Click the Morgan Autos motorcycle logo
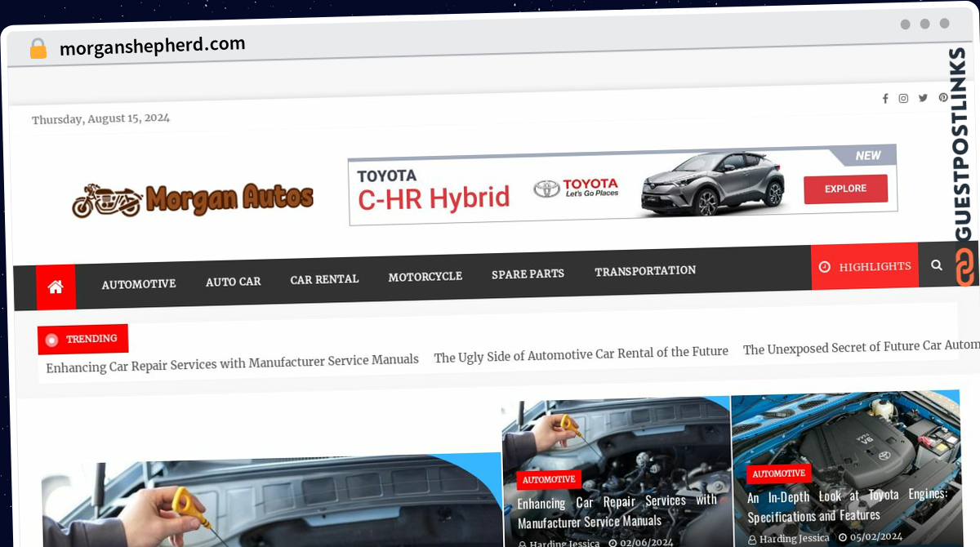980x547 pixels. [x=193, y=199]
